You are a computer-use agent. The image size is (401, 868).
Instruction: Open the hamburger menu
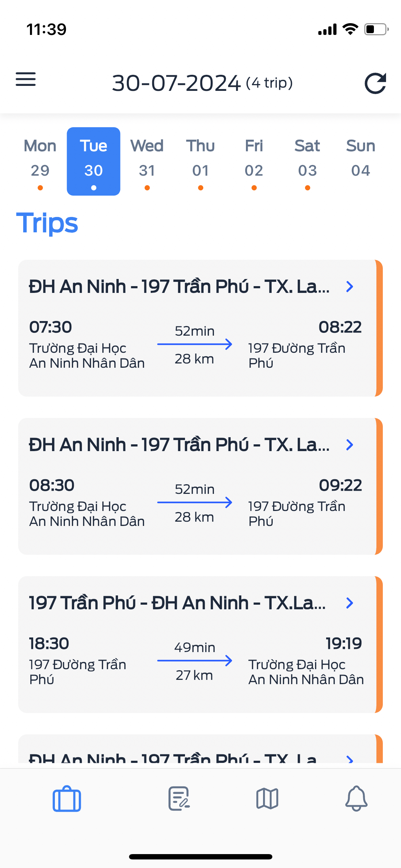[26, 79]
